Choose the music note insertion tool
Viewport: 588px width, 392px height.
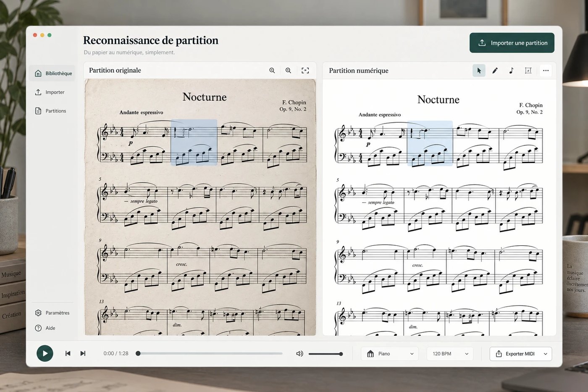(x=511, y=71)
